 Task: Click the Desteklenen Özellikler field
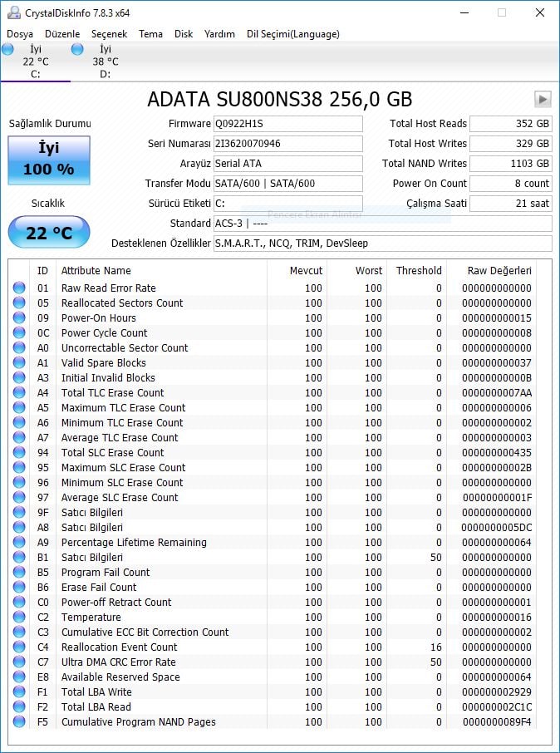click(x=383, y=244)
